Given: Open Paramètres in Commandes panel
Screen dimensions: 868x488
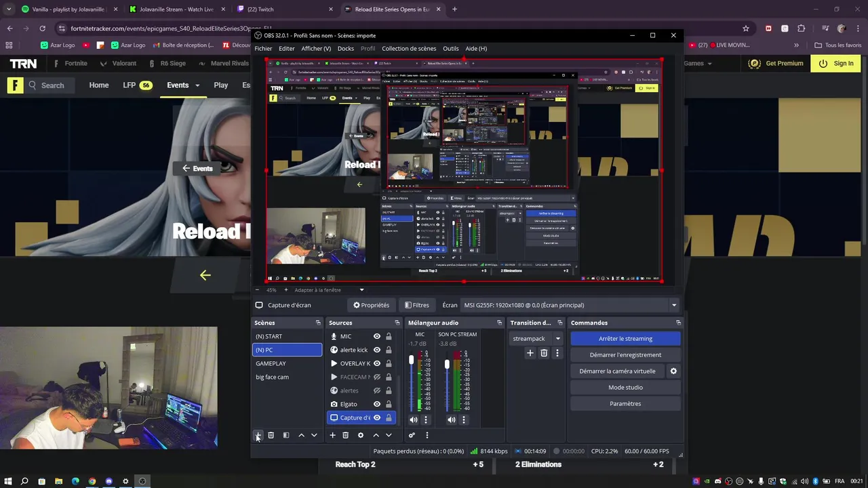Looking at the screenshot, I should point(625,404).
